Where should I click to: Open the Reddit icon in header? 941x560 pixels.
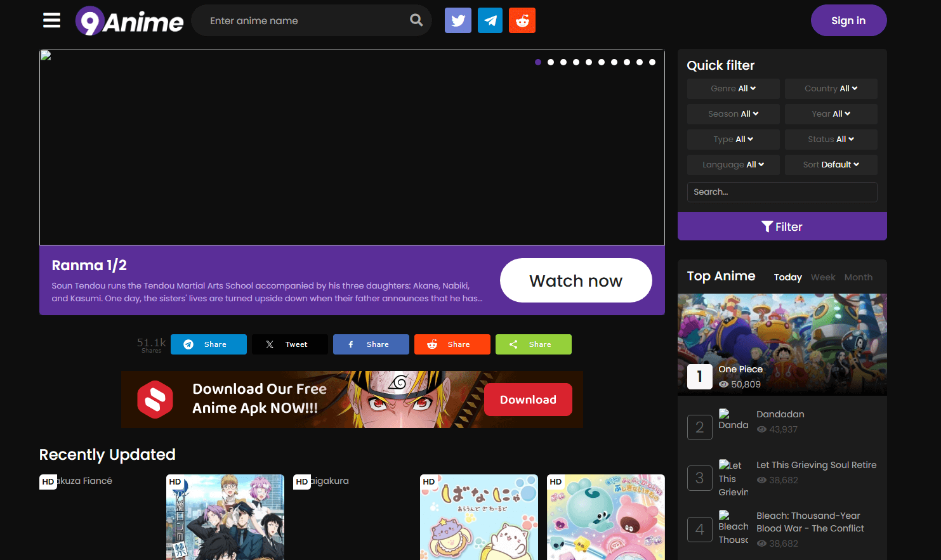pos(522,20)
